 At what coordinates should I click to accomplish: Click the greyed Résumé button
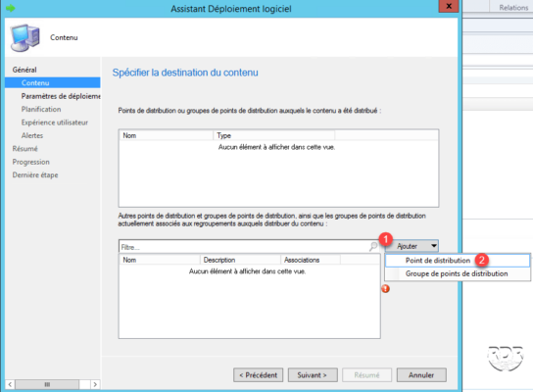(366, 375)
